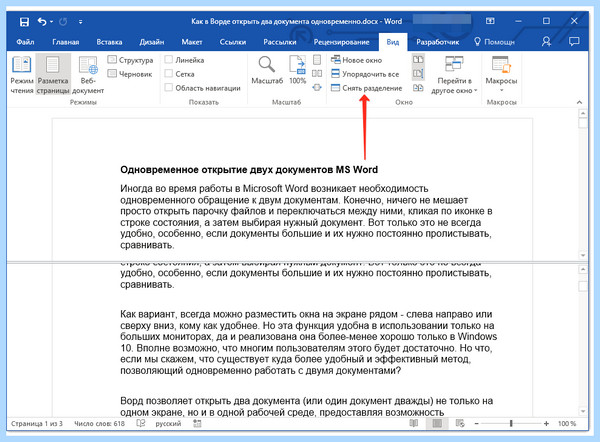Viewport: 600px width, 442px height.
Task: Click Упорядочить все button
Action: tap(365, 74)
